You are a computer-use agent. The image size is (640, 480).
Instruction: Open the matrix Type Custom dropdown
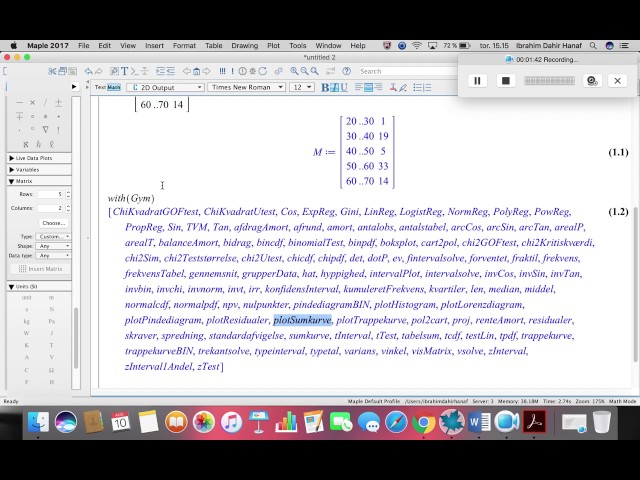(x=53, y=237)
